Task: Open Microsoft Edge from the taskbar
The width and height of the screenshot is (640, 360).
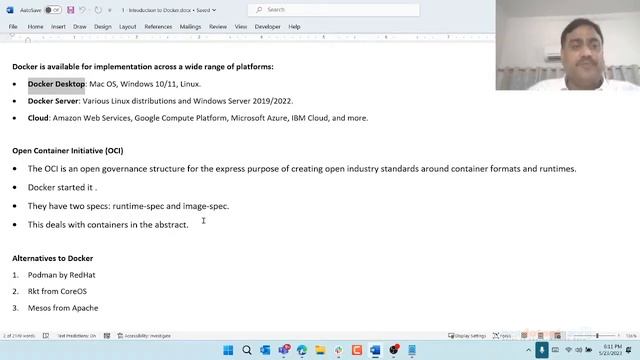Action: click(x=302, y=350)
